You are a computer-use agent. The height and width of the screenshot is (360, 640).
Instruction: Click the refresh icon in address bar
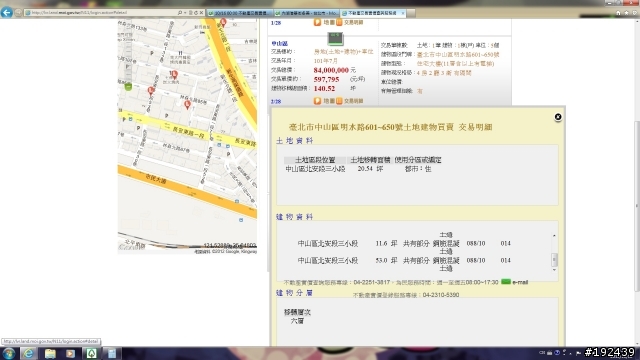click(196, 13)
